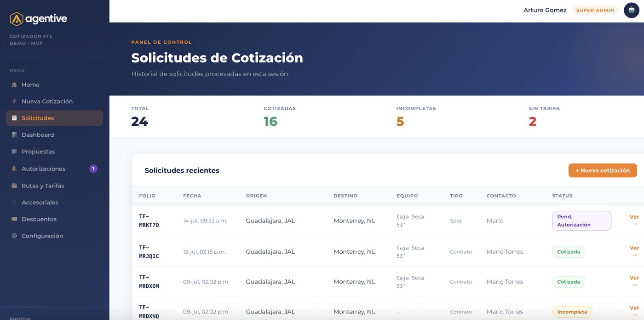
Task: Click the chart icon beside Dashboard
Action: click(x=14, y=135)
